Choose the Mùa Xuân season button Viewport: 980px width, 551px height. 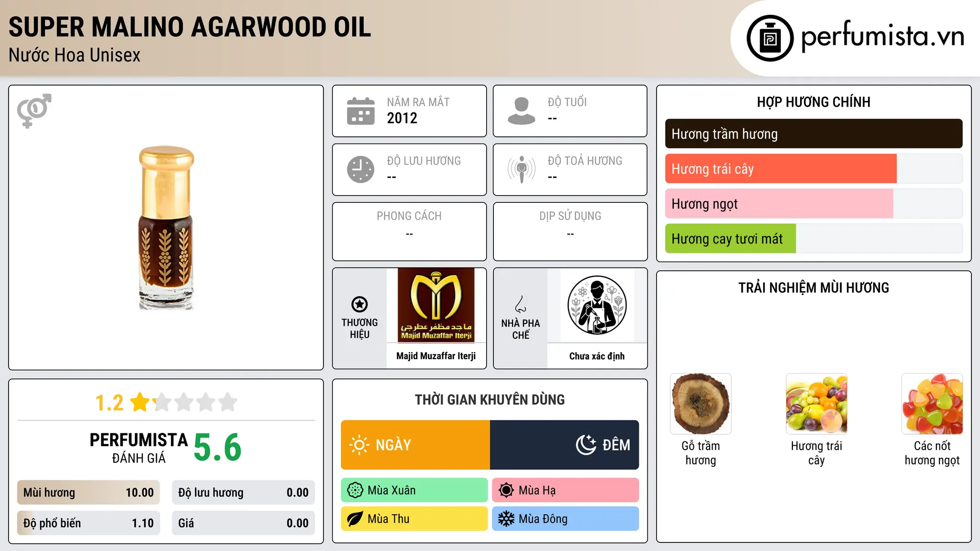click(x=414, y=490)
